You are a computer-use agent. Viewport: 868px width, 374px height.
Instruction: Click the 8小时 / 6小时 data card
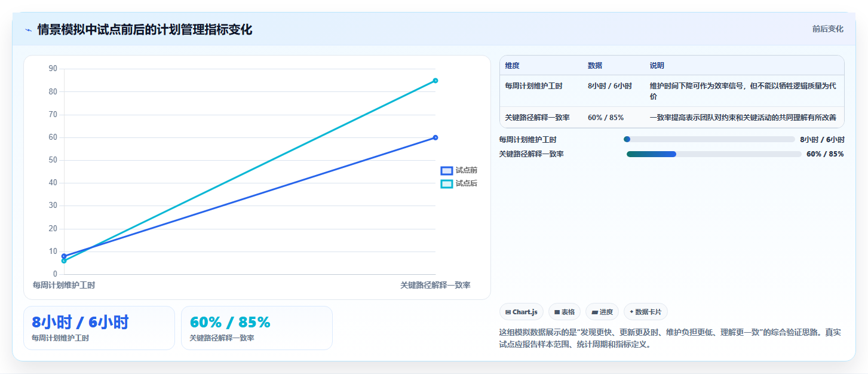[x=99, y=328]
